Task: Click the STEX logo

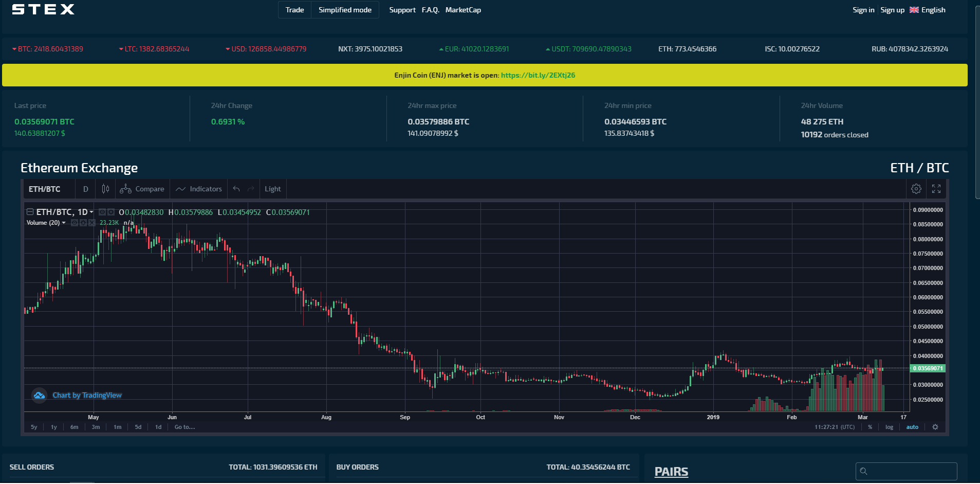Action: [x=43, y=9]
